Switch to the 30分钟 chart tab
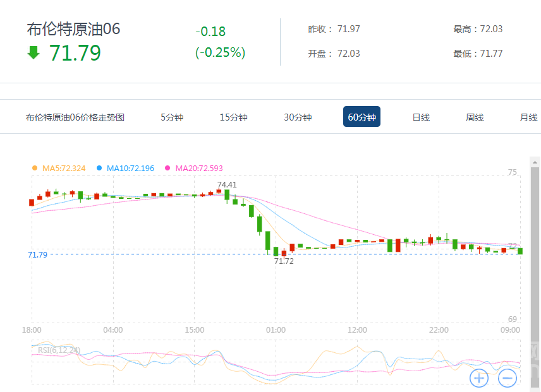 point(298,117)
